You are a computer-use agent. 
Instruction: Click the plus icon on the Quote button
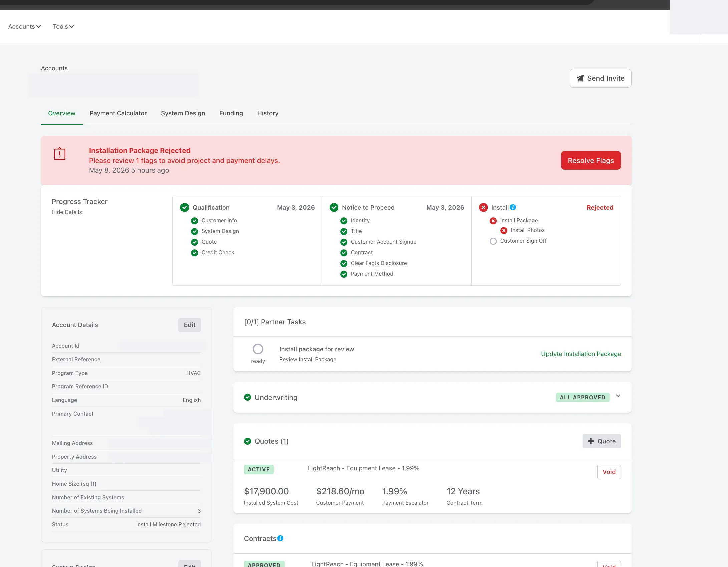(591, 441)
